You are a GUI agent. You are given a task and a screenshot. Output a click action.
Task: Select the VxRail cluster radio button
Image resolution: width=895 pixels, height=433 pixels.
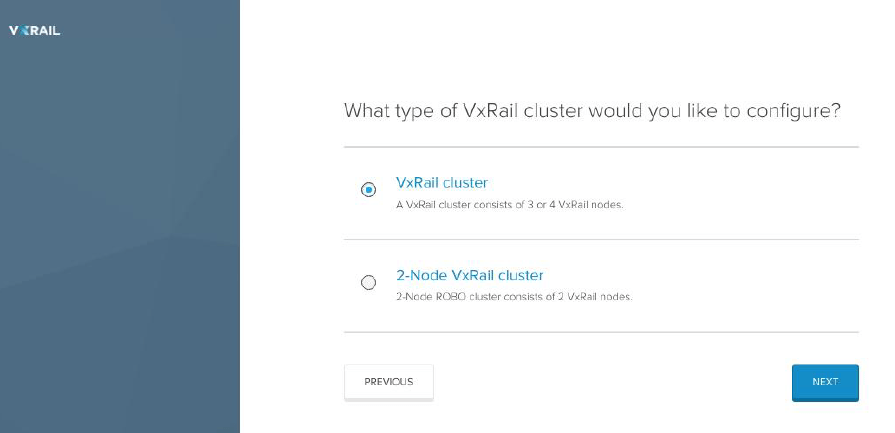(368, 189)
